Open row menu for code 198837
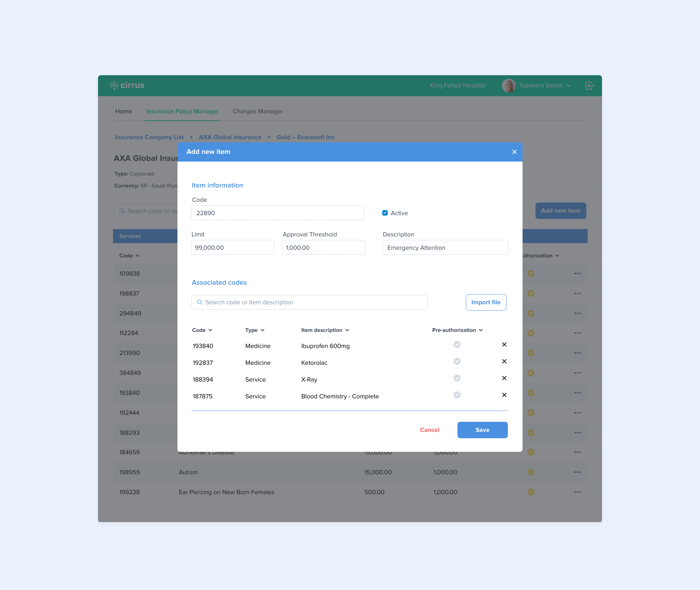700x590 pixels. [x=577, y=293]
